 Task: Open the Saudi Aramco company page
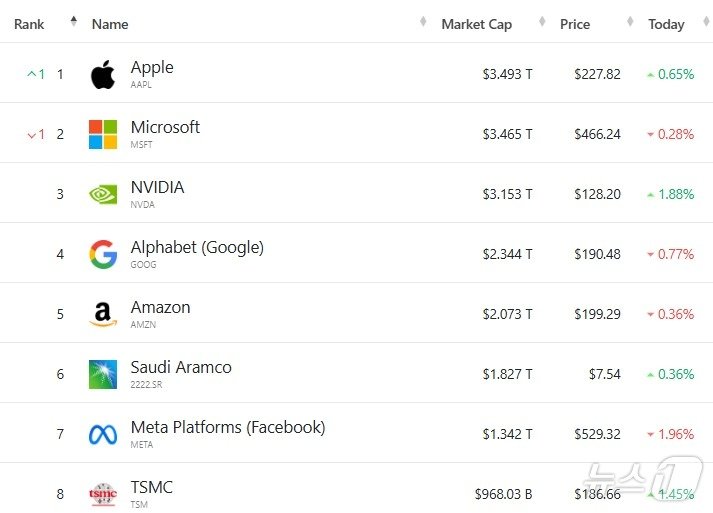point(181,367)
